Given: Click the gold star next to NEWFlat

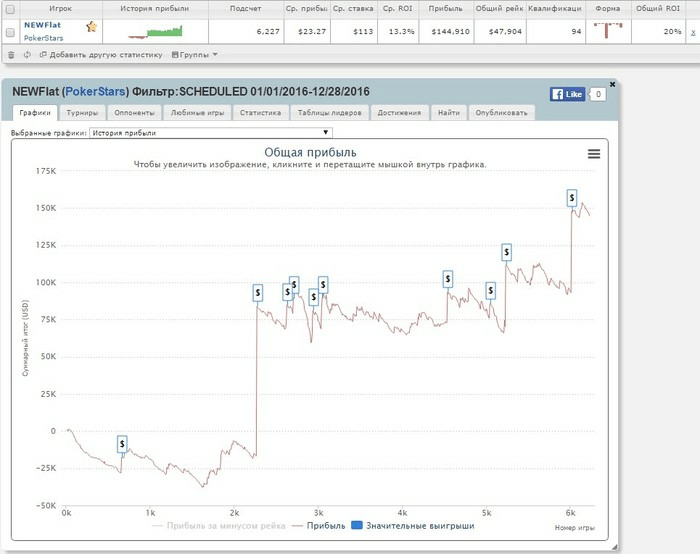Looking at the screenshot, I should [x=91, y=26].
